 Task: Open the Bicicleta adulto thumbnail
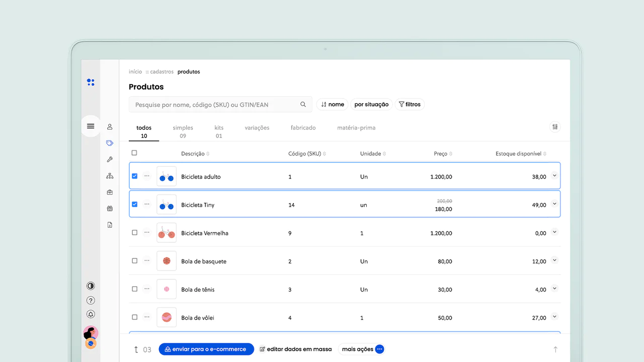point(167,176)
